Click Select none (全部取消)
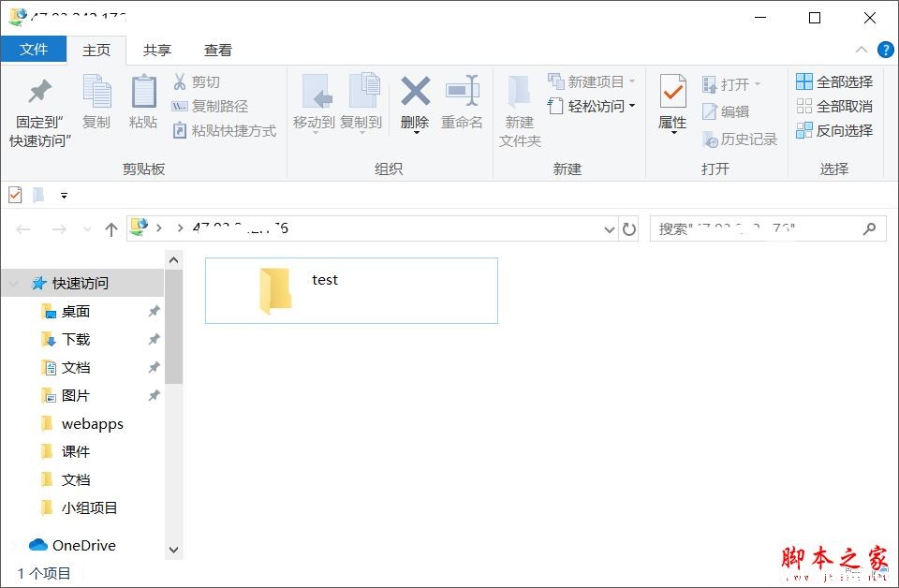Image resolution: width=899 pixels, height=588 pixels. click(834, 106)
